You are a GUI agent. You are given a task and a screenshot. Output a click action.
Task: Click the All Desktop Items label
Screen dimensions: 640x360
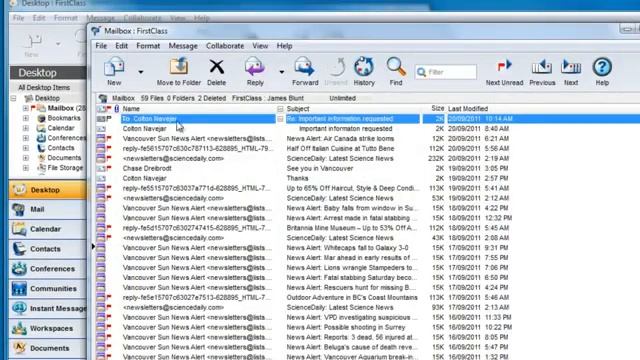coord(44,87)
